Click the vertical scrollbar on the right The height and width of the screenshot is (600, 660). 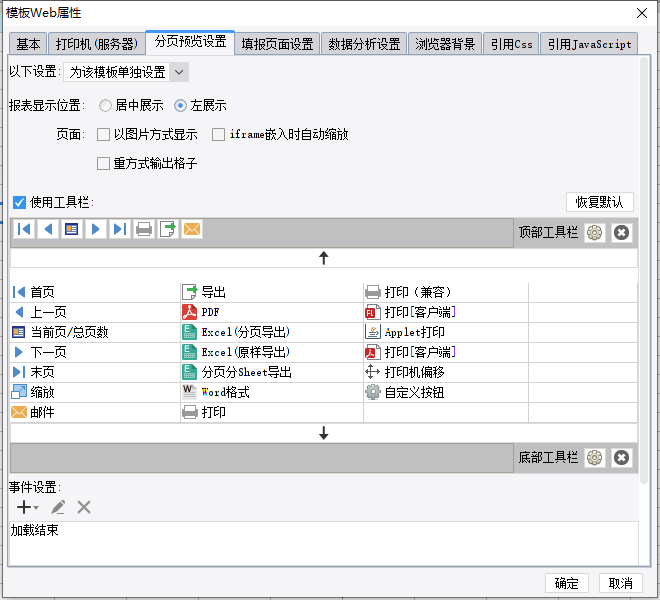644,270
